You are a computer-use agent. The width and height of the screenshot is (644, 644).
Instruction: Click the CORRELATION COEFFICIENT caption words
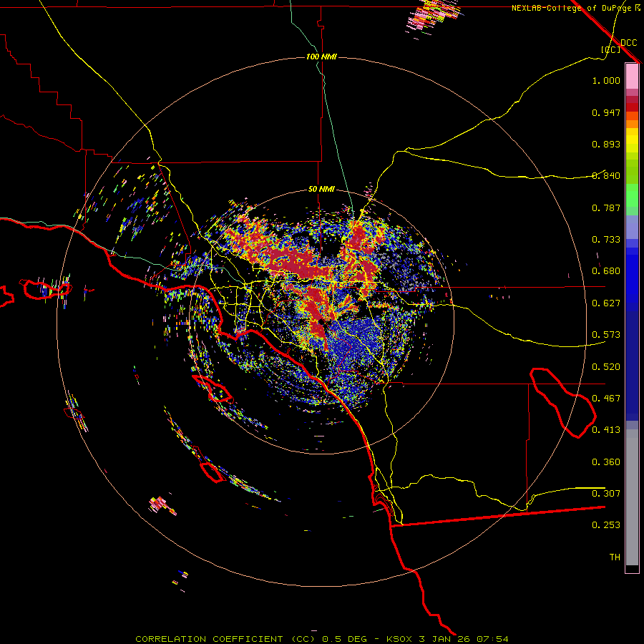coord(209,639)
